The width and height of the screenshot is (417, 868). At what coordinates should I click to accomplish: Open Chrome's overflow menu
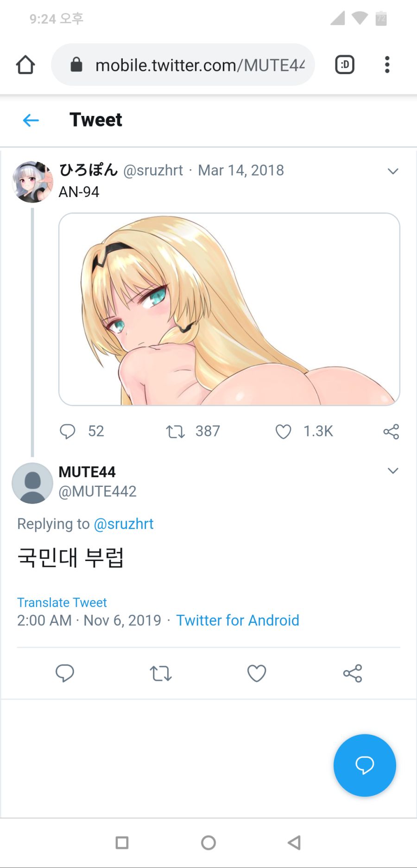pyautogui.click(x=387, y=64)
